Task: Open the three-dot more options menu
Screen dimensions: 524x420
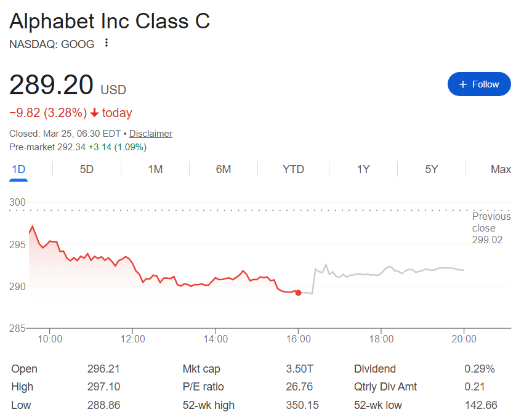Action: click(x=107, y=43)
